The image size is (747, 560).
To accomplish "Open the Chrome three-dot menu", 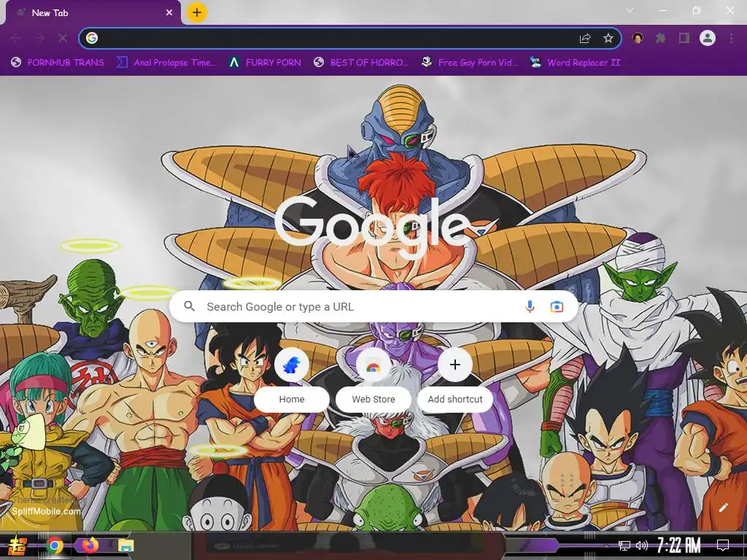I will point(731,38).
